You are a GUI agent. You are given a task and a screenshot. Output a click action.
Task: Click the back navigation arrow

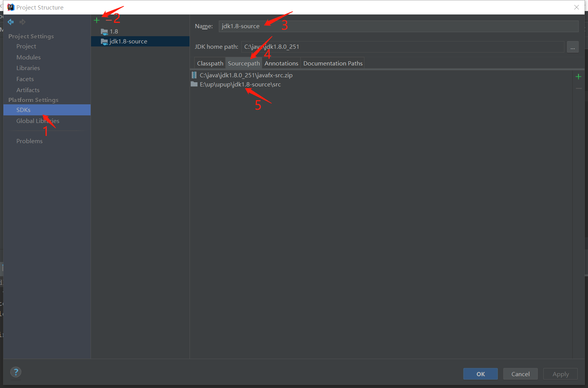tap(11, 22)
